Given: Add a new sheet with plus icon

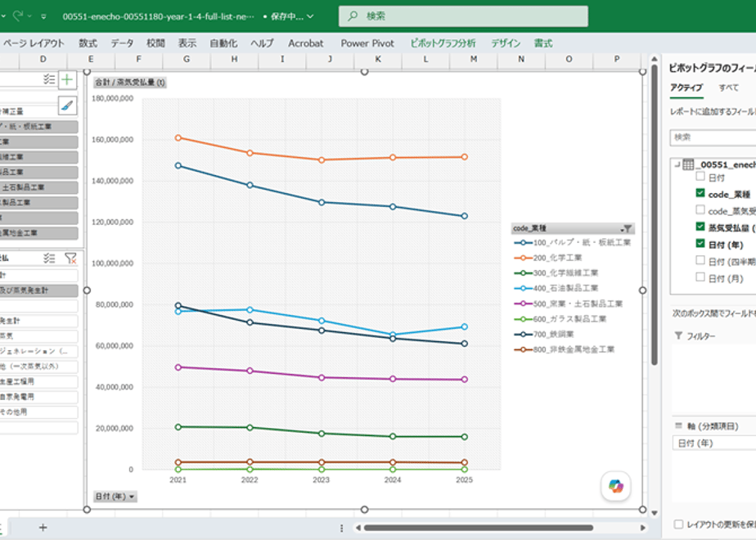Looking at the screenshot, I should pyautogui.click(x=43, y=528).
